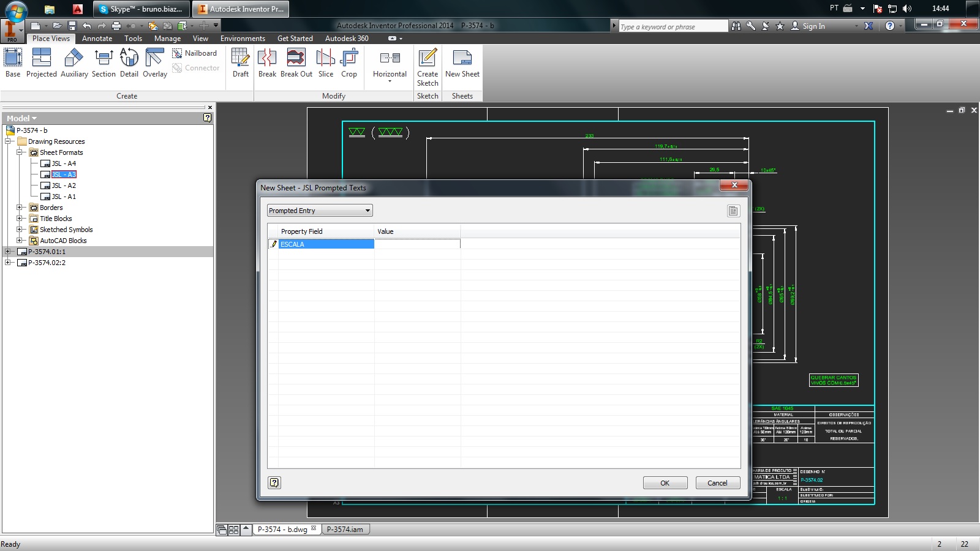Open the Environments ribbon tab
The height and width of the screenshot is (551, 980).
(x=243, y=38)
